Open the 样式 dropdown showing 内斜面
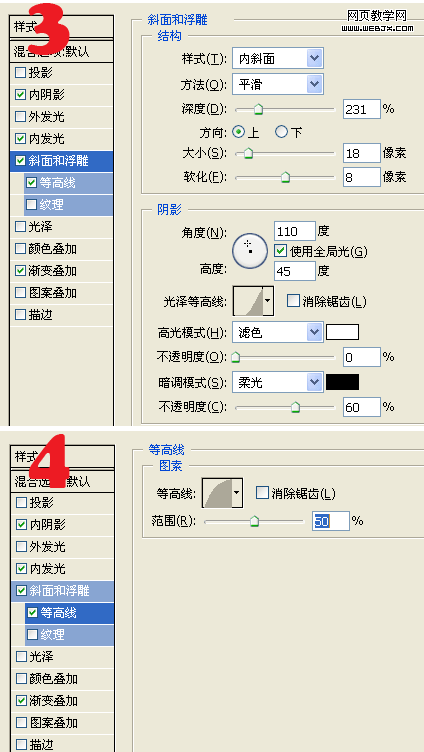Image resolution: width=424 pixels, height=752 pixels. pyautogui.click(x=277, y=59)
